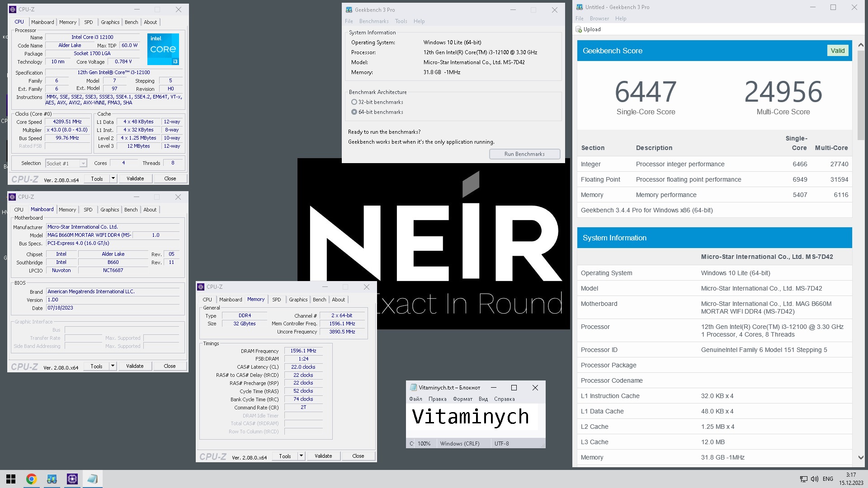This screenshot has height=488, width=868.
Task: Click the Notepad icon in the Vitaminych.txt title bar
Action: 413,388
